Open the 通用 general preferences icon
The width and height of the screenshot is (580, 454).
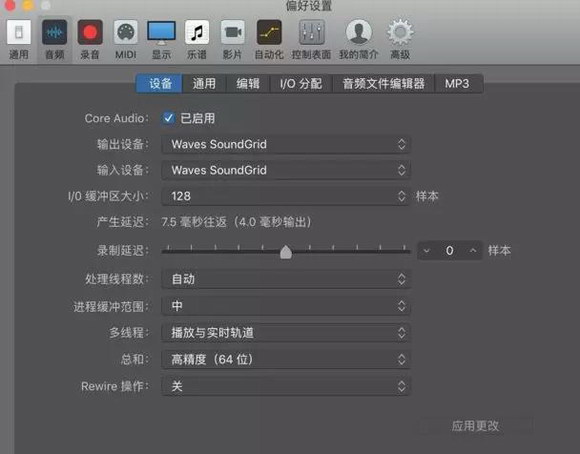tap(19, 33)
